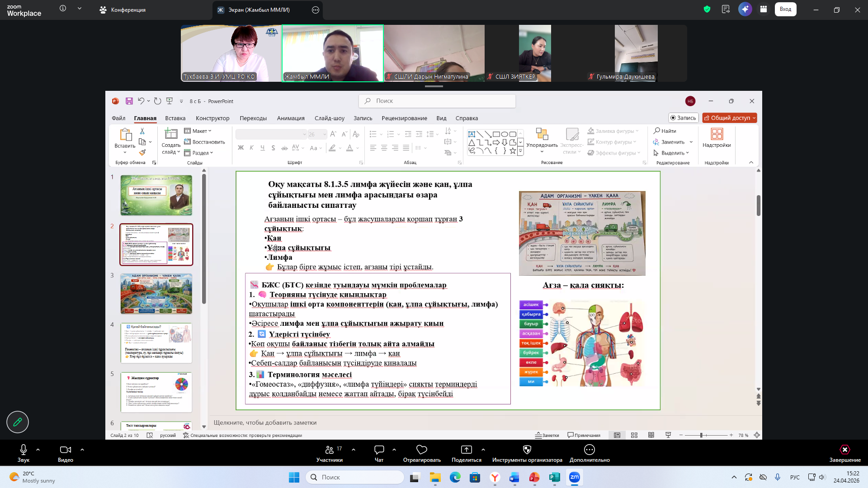Expand the Section (Раздел) dropdown
The height and width of the screenshot is (488, 868).
[199, 153]
